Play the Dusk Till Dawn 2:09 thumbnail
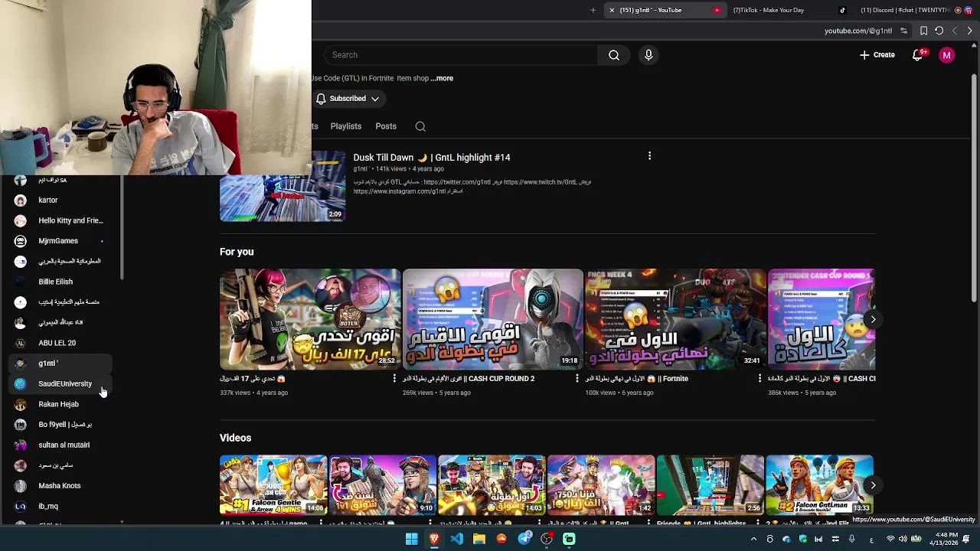This screenshot has height=551, width=980. 283,186
